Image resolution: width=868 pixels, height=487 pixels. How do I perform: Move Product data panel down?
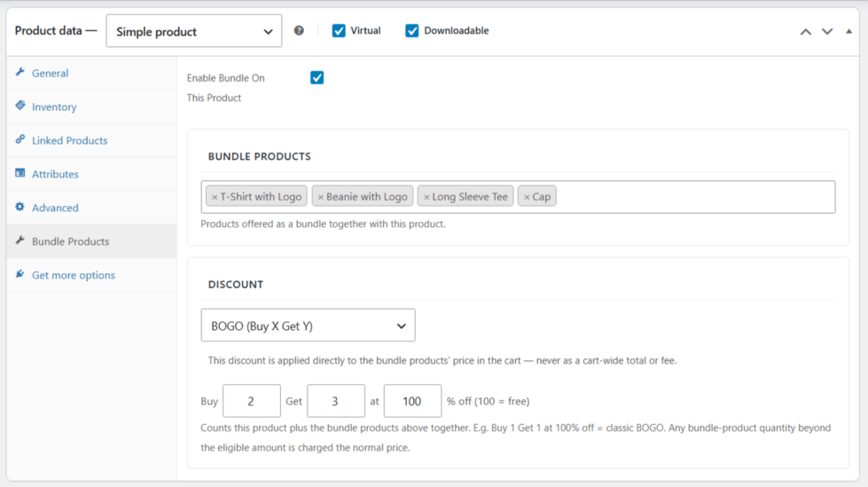coord(827,32)
